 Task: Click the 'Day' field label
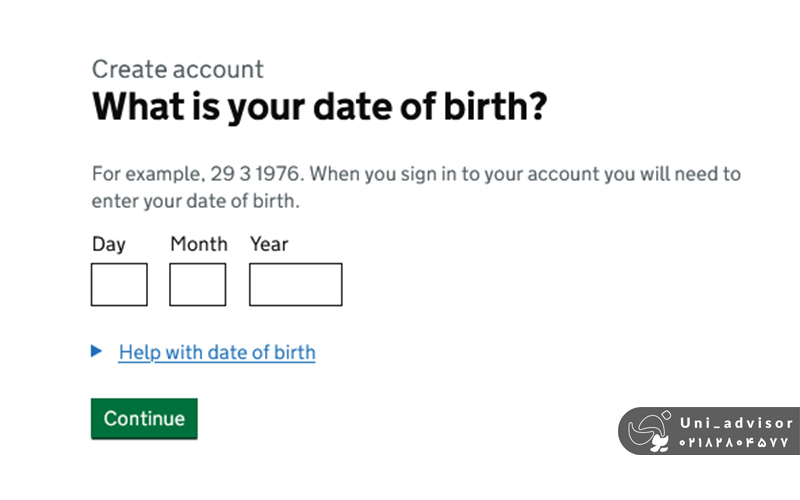click(x=109, y=244)
